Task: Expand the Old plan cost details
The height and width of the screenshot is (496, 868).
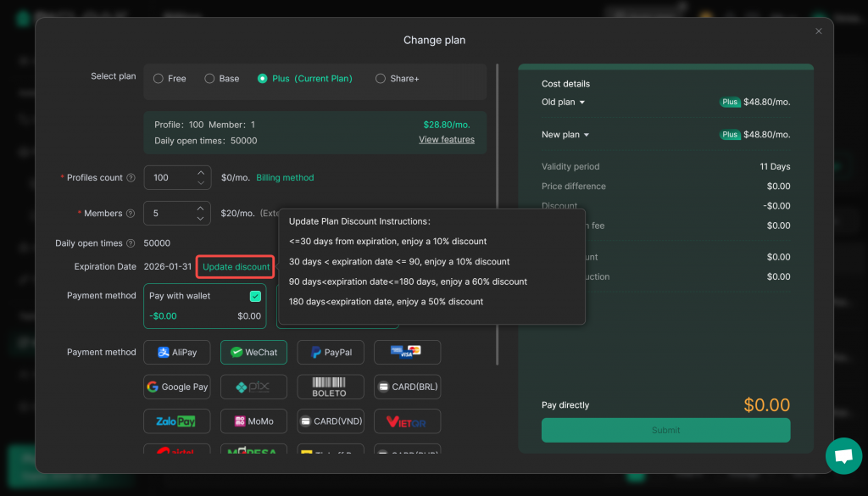Action: [564, 103]
